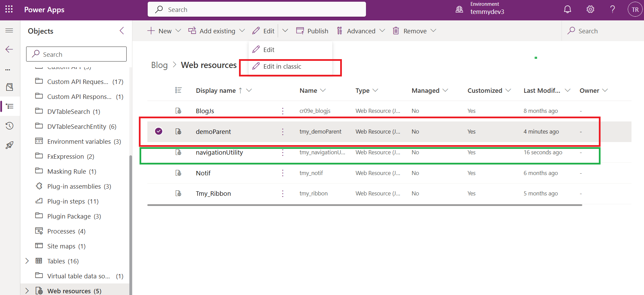
Task: Select the Objects list icon in left rail
Action: pyautogui.click(x=10, y=106)
